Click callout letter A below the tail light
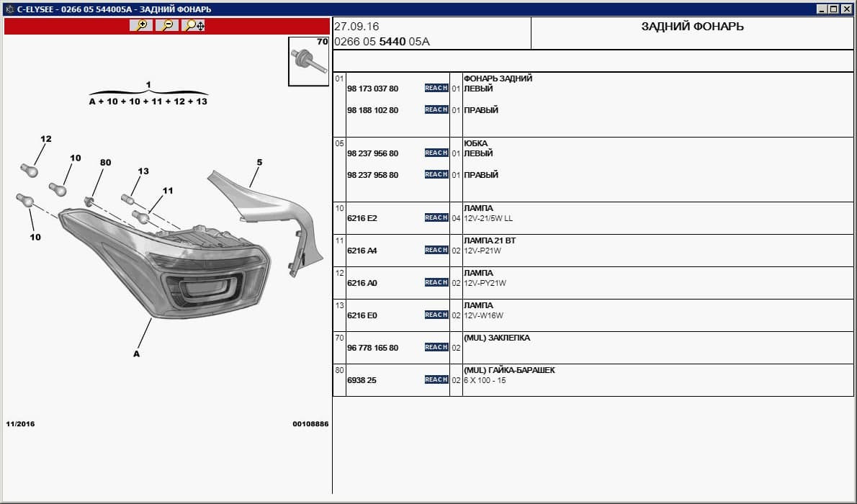 coord(136,354)
